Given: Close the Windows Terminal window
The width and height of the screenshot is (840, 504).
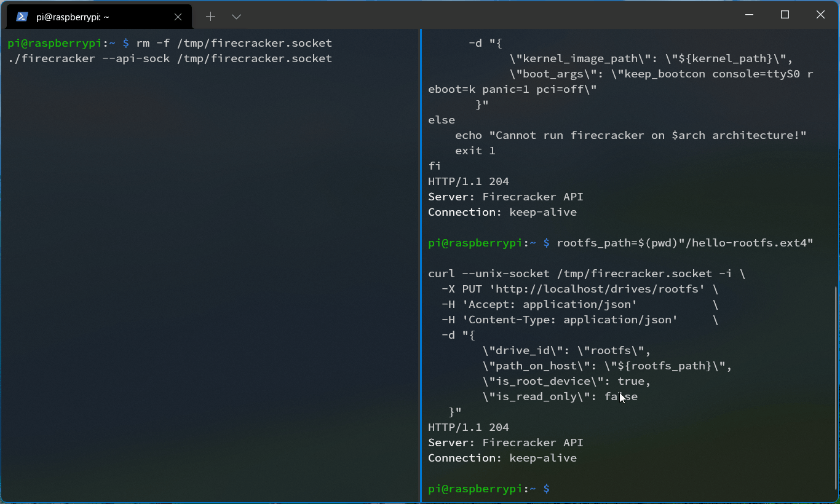Looking at the screenshot, I should tap(820, 15).
